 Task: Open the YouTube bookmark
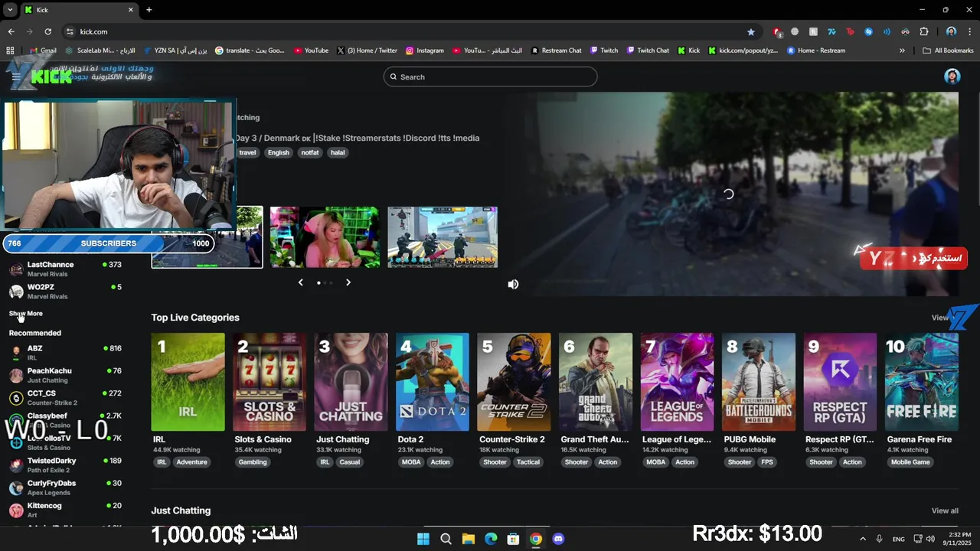tap(311, 51)
